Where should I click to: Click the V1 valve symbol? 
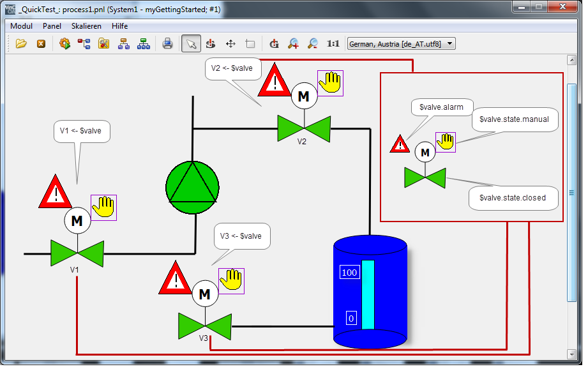(77, 254)
